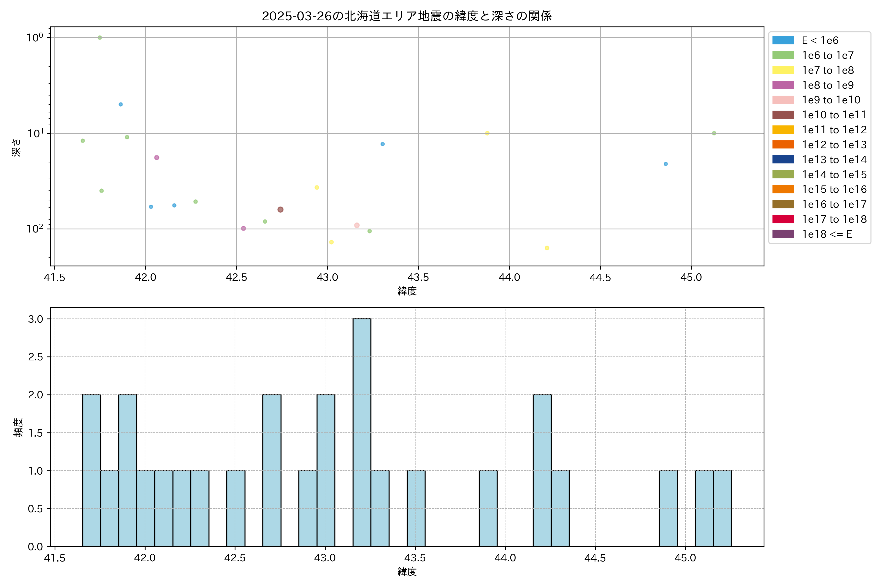
Task: Click the yellow 1e7 to 1e8 legend swatch
Action: tap(783, 70)
